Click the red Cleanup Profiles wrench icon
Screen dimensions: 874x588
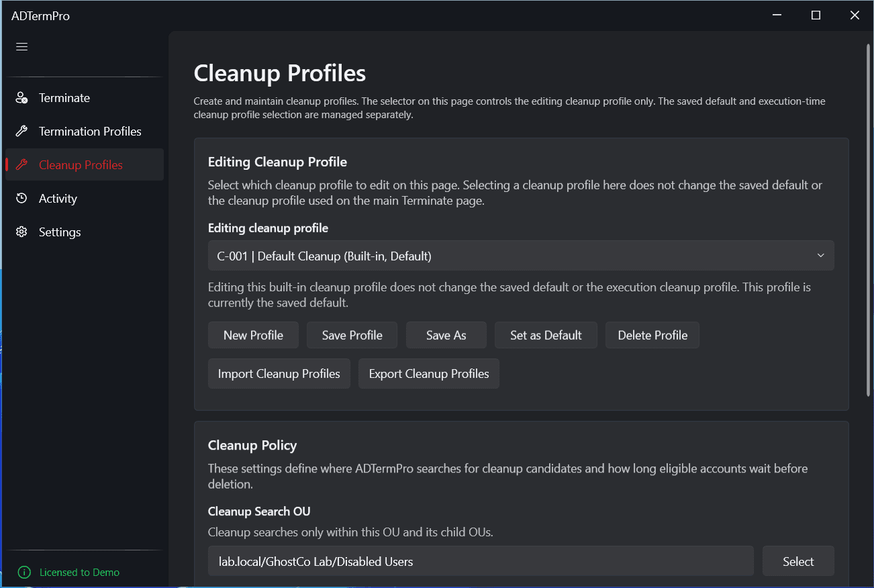click(x=21, y=164)
